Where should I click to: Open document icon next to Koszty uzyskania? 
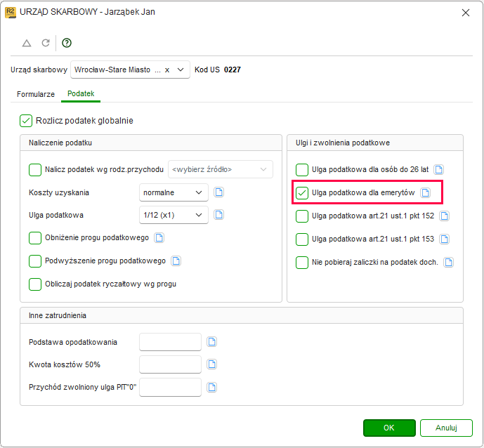tap(219, 192)
